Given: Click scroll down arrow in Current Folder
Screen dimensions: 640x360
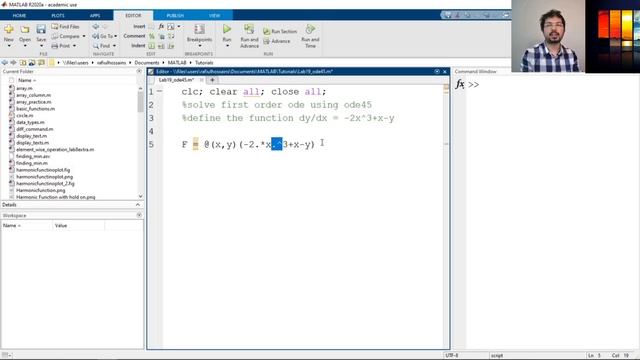Looking at the screenshot, I should pos(140,196).
